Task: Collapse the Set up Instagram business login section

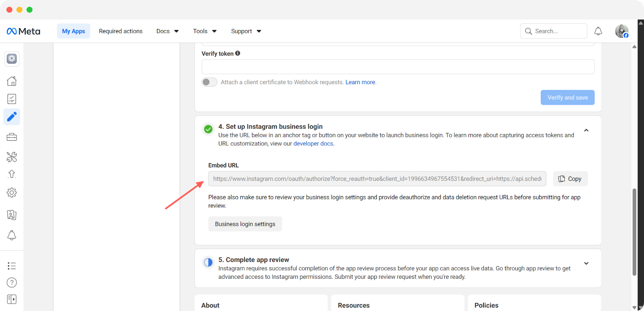Action: click(586, 130)
